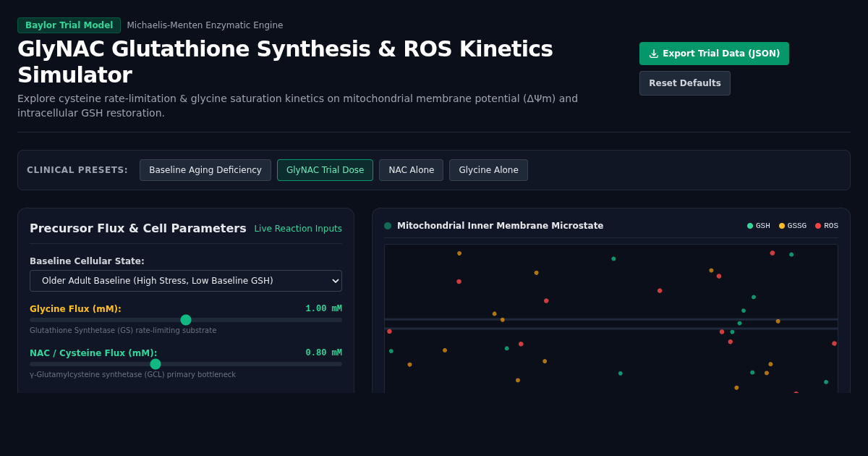Click the GCL primary bottleneck hint text
Image resolution: width=868 pixels, height=456 pixels.
pyautogui.click(x=132, y=375)
